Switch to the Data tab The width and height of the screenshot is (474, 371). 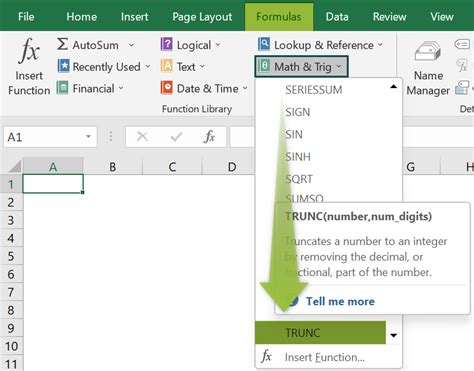coord(337,16)
